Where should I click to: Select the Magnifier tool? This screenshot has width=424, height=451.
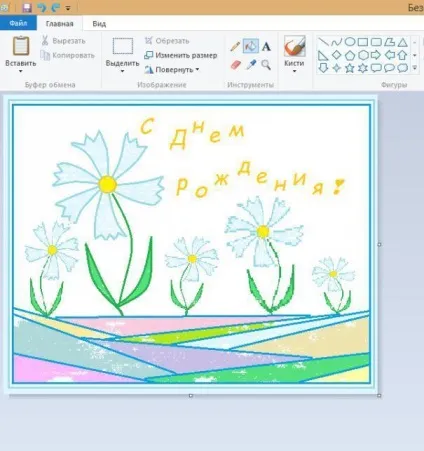[x=266, y=65]
